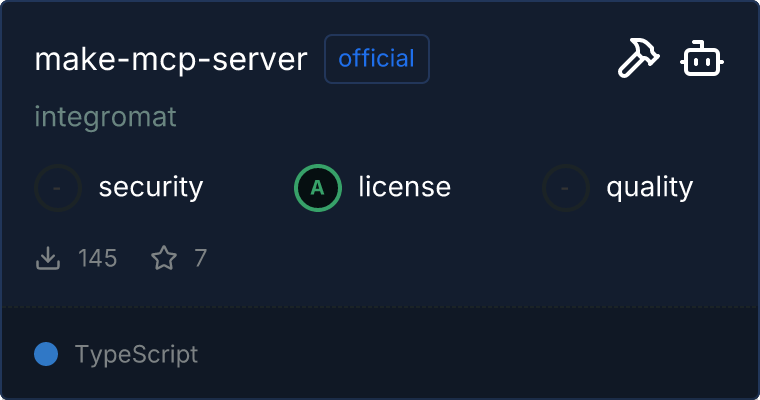This screenshot has width=760, height=400.
Task: Click the green license grade A badge
Action: click(x=317, y=187)
